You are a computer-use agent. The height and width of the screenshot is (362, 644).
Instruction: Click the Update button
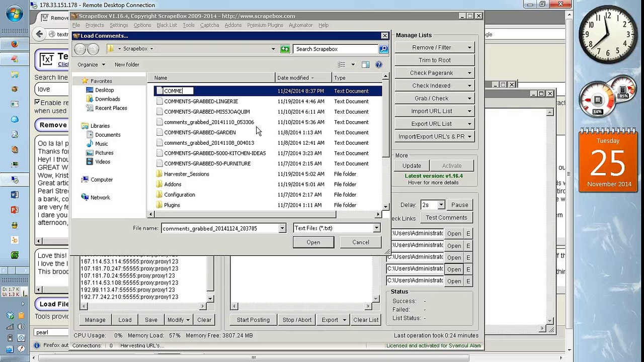pyautogui.click(x=412, y=166)
